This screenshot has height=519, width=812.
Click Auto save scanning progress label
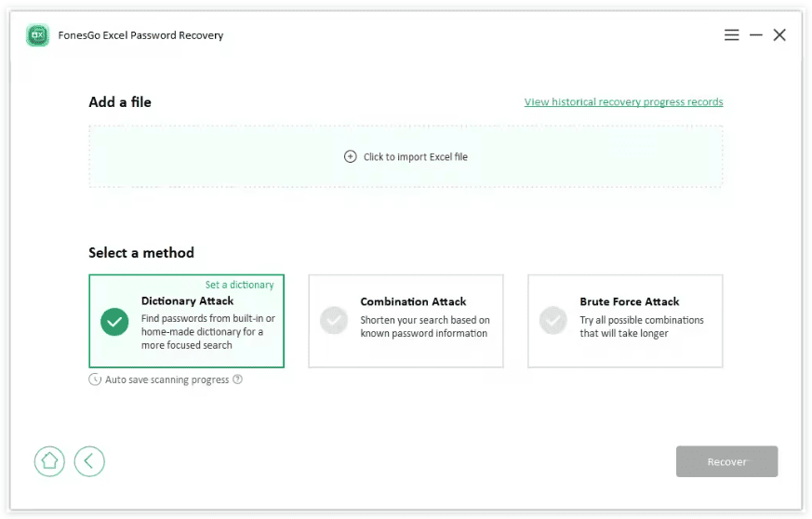click(166, 379)
